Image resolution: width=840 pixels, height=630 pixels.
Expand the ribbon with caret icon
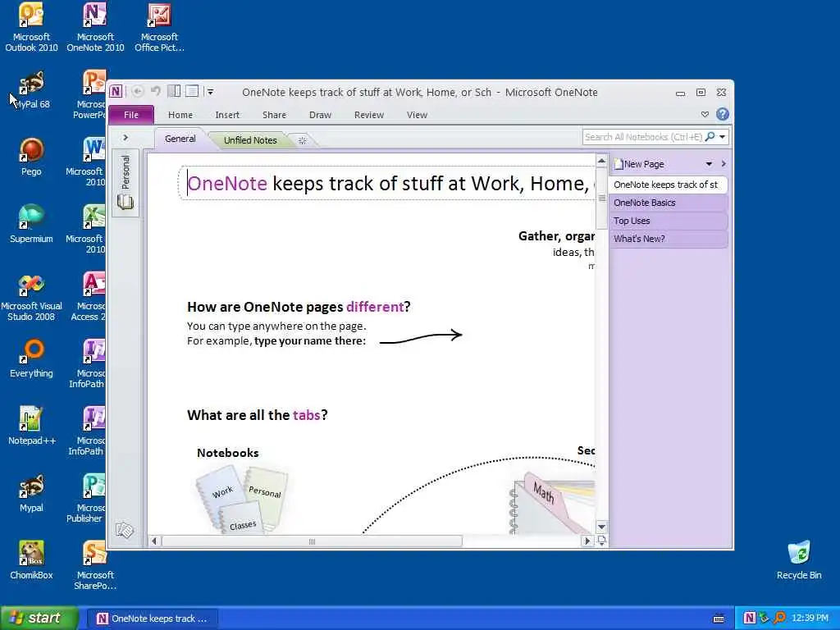[705, 114]
